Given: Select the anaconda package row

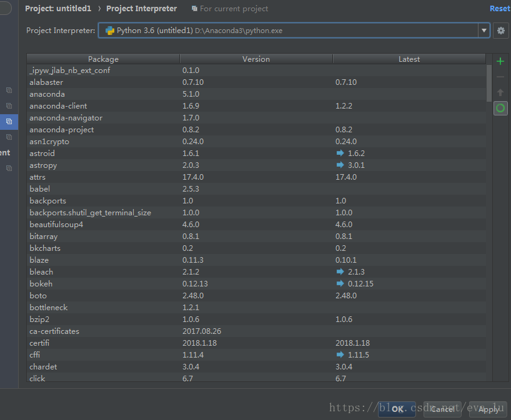Looking at the screenshot, I should (256, 94).
